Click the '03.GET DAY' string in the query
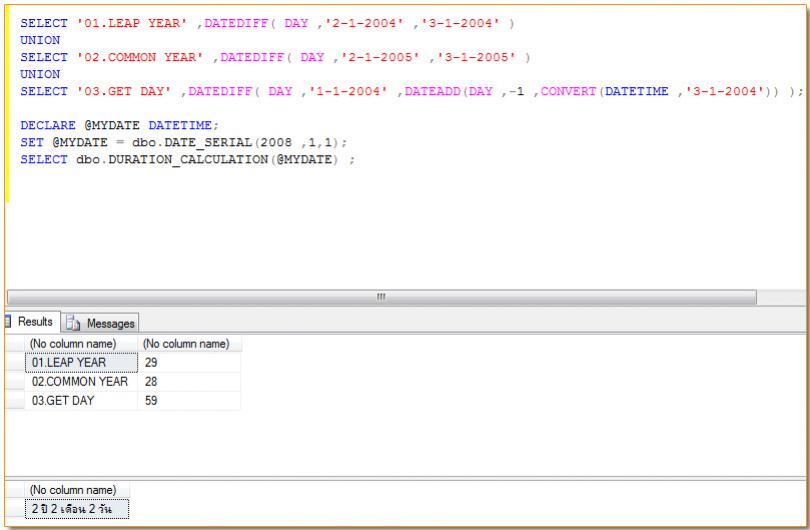 [x=123, y=91]
